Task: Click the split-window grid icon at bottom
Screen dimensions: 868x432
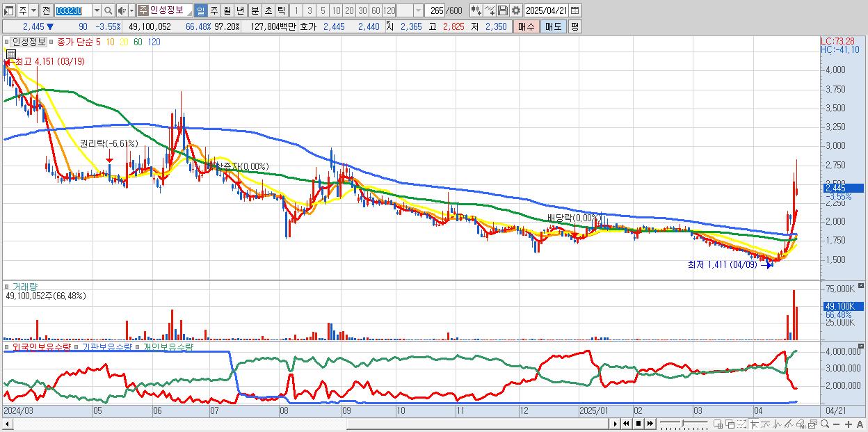Action: 718,424
